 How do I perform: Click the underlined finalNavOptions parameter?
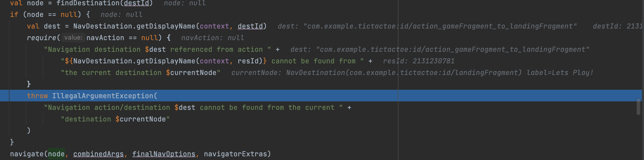click(164, 154)
